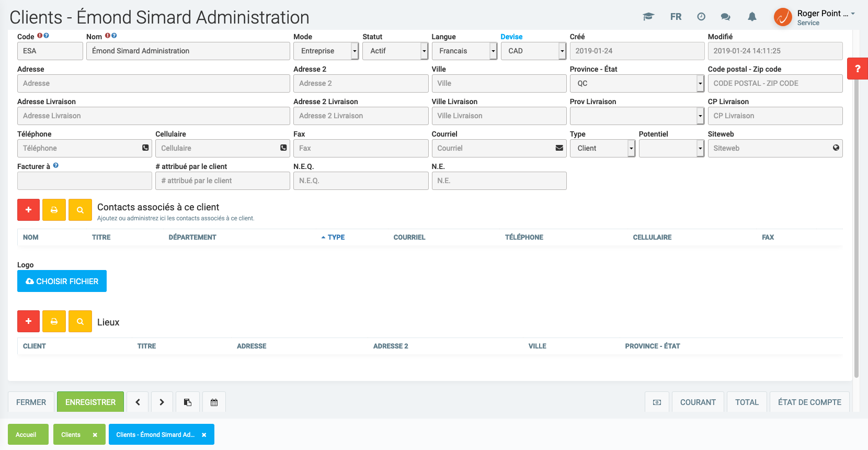Open the calendar icon in bottom toolbar

coord(214,402)
